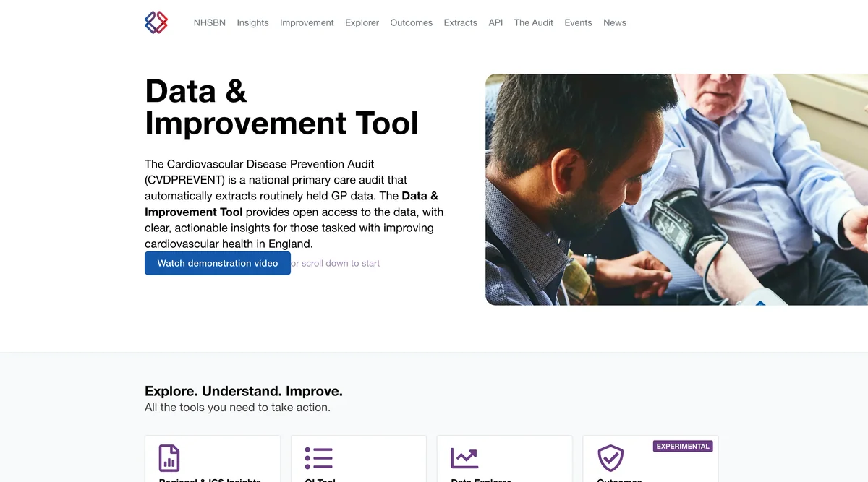Open the API page link
868x482 pixels.
(495, 22)
